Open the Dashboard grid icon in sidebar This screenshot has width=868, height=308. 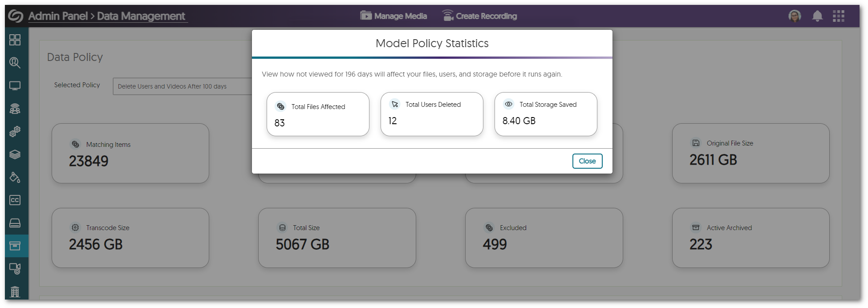16,40
